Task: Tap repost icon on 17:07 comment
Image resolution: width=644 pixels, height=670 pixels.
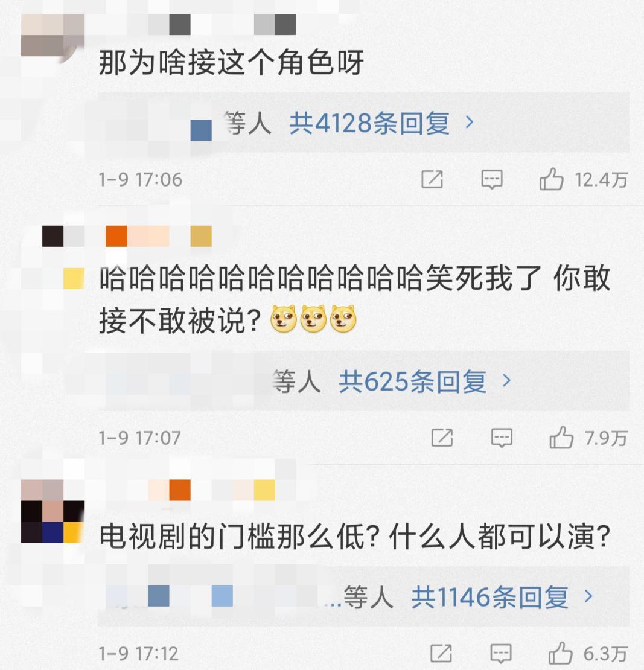Action: click(x=442, y=438)
